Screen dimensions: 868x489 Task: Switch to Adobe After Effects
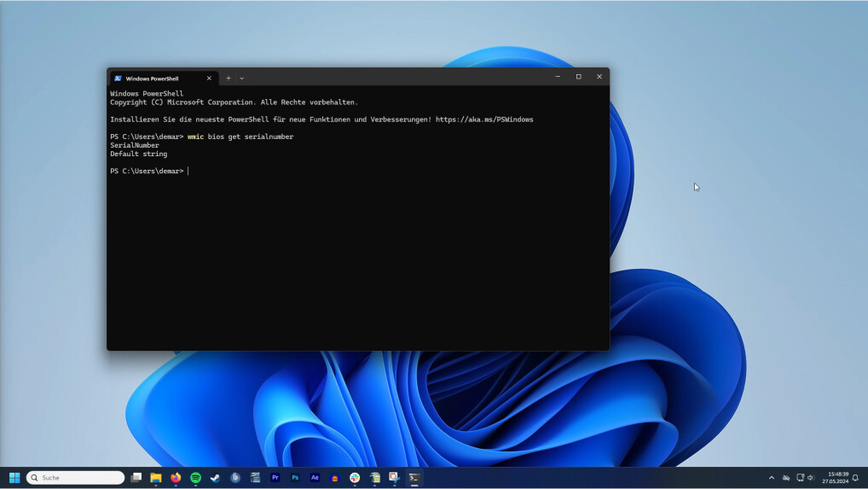pos(315,478)
